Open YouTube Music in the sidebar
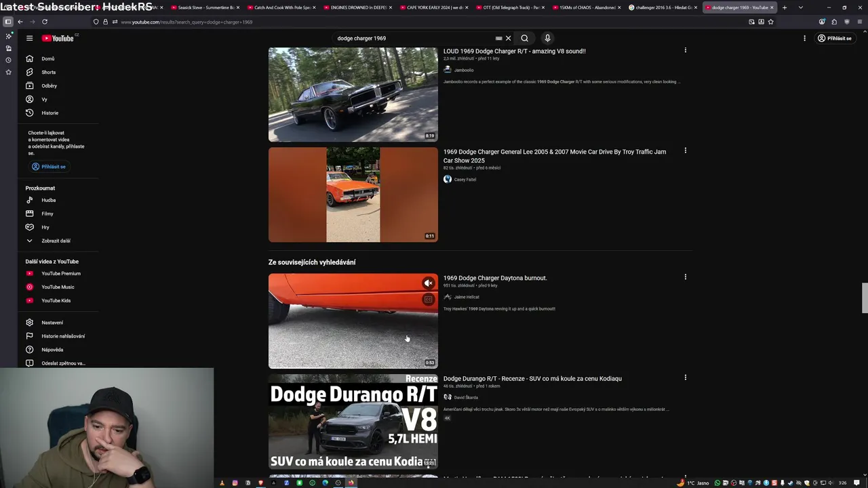The width and height of the screenshot is (868, 488). pyautogui.click(x=57, y=287)
